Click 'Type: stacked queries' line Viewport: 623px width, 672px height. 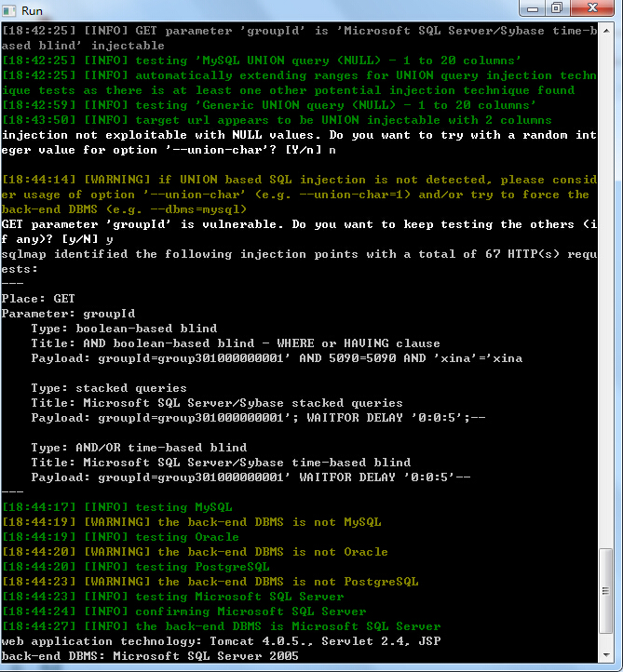click(x=109, y=388)
